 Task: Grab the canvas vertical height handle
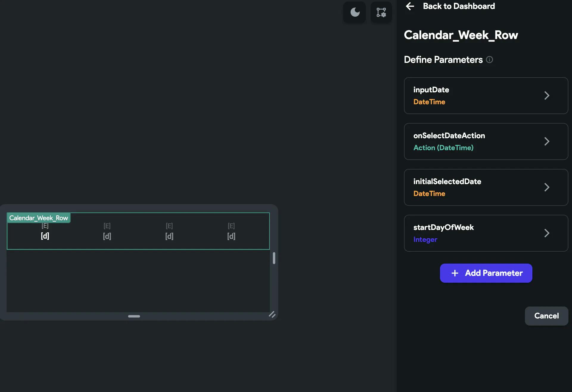274,258
